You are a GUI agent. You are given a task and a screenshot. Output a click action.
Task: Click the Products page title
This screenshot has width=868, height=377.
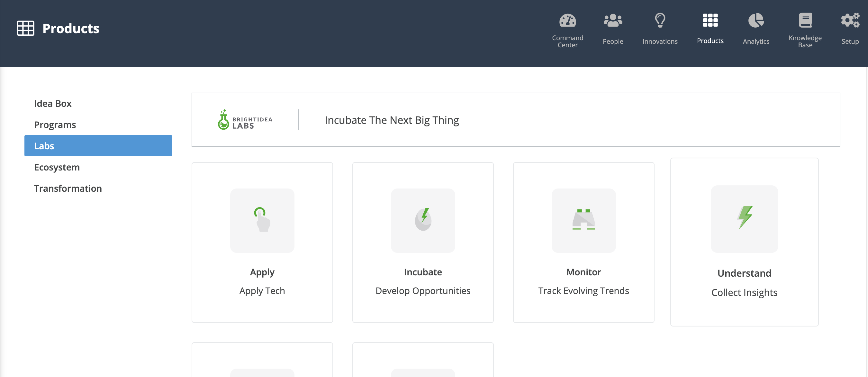(71, 28)
